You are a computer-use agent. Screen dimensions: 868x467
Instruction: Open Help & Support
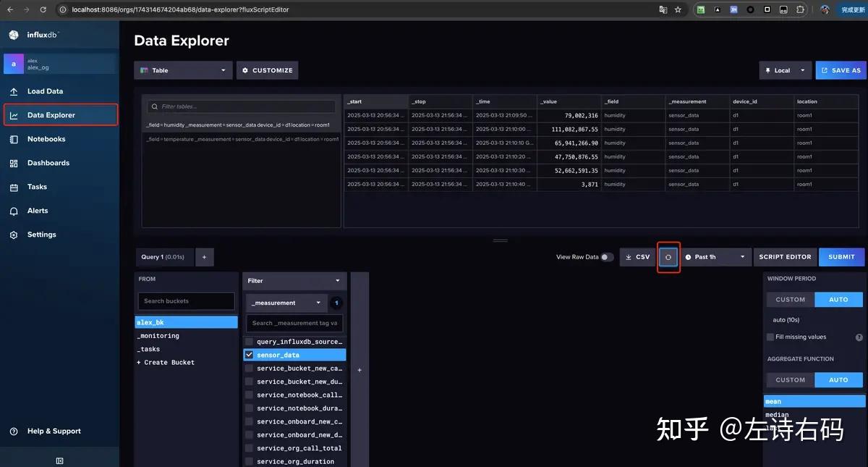[x=54, y=431]
